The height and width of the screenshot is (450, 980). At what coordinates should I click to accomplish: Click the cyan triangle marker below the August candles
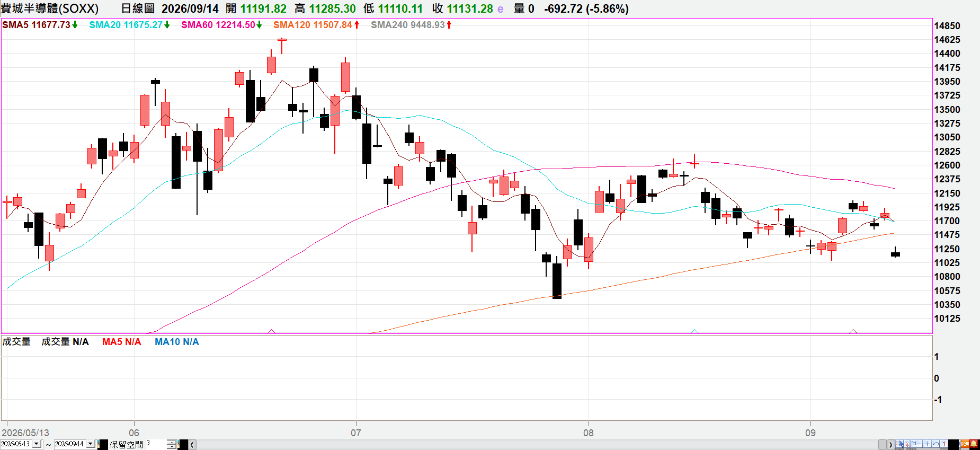pos(695,331)
